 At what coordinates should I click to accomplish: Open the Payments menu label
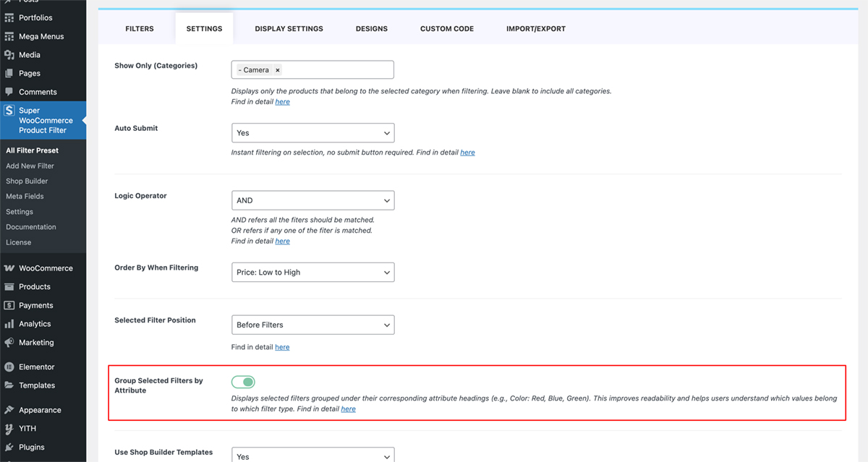click(x=36, y=305)
